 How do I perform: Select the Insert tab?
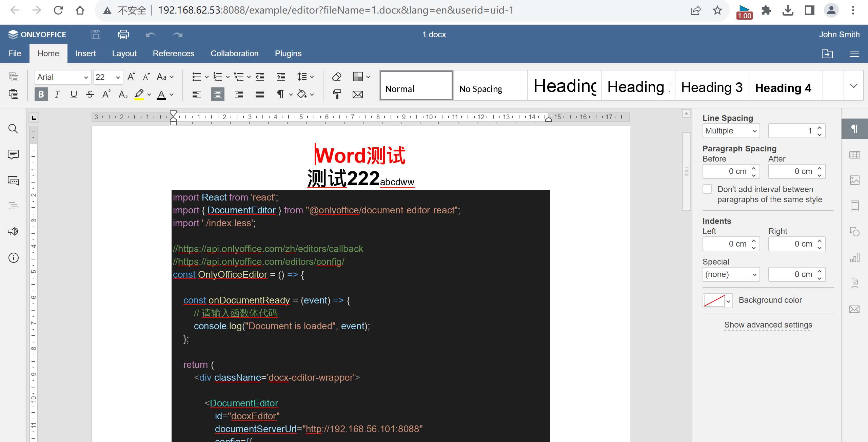point(85,53)
